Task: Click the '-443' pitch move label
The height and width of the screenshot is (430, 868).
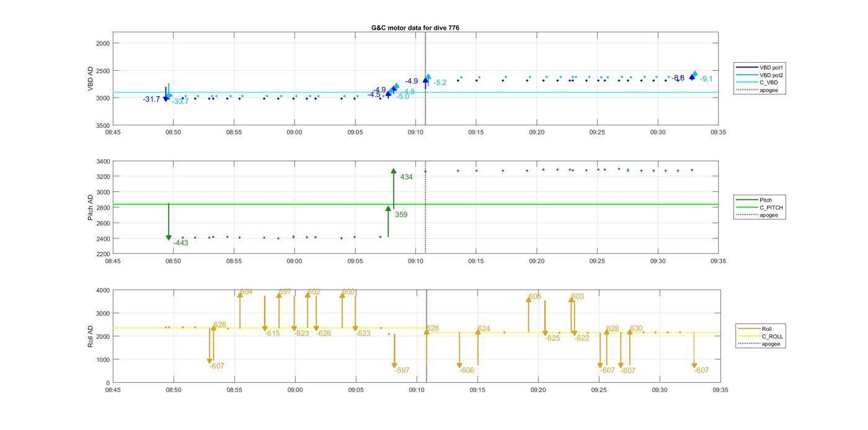Action: pyautogui.click(x=180, y=243)
